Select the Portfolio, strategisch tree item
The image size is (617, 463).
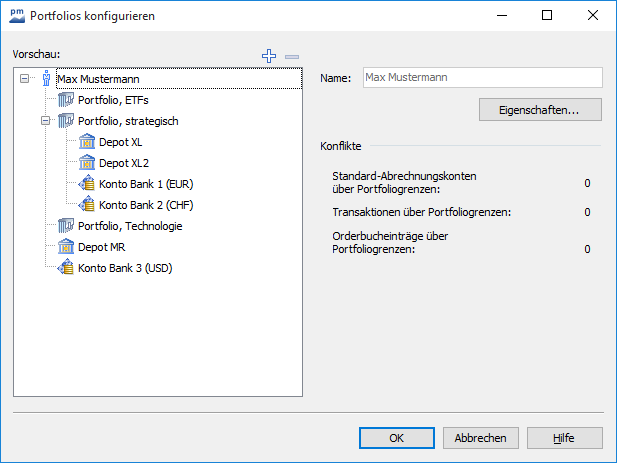point(128,121)
